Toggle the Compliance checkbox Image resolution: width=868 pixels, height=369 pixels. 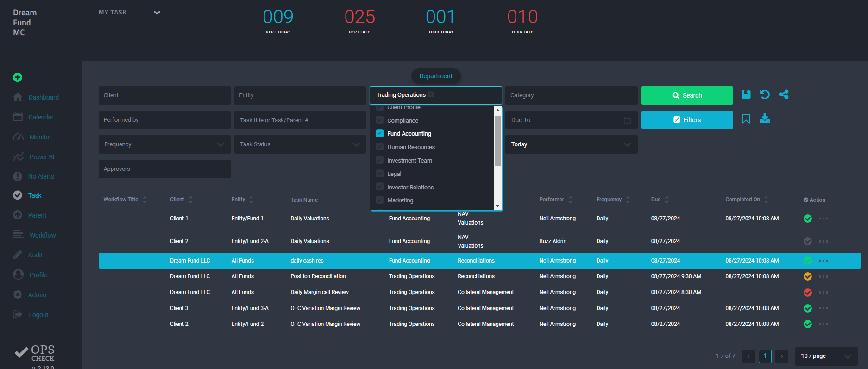click(380, 120)
